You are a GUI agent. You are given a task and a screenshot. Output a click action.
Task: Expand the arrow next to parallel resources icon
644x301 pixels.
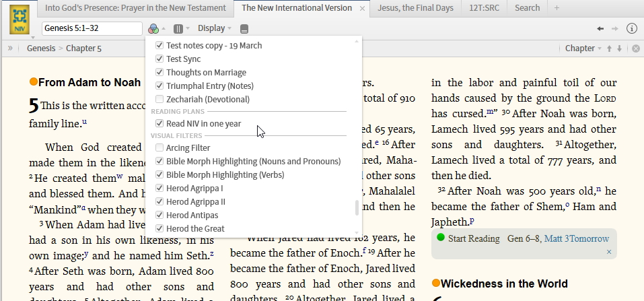[x=188, y=29]
